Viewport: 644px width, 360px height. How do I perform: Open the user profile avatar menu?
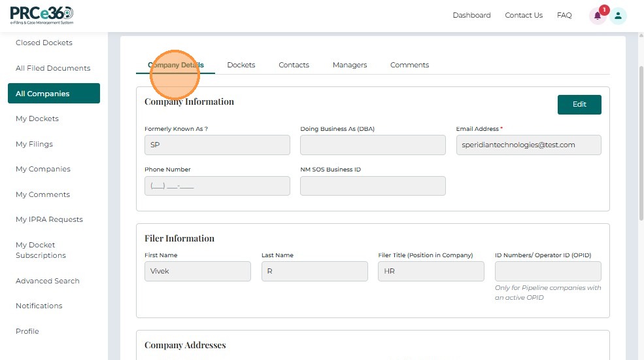pyautogui.click(x=619, y=16)
